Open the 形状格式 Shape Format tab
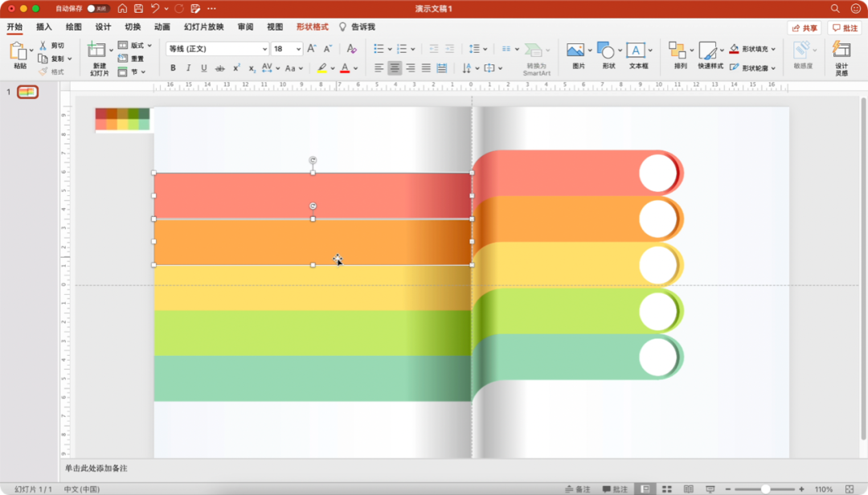This screenshot has height=495, width=868. [312, 27]
